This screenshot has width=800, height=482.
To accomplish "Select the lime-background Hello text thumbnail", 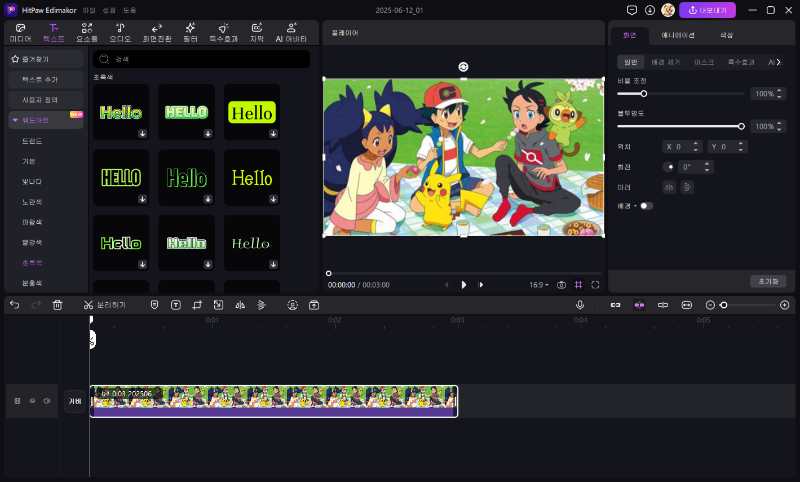I will coord(251,112).
